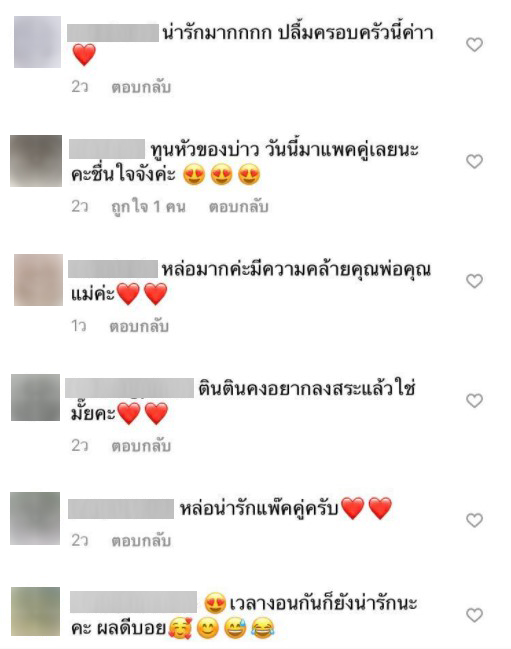Open avatar of "ตินตินคงอยากลงสระ" commenter

[x=35, y=397]
